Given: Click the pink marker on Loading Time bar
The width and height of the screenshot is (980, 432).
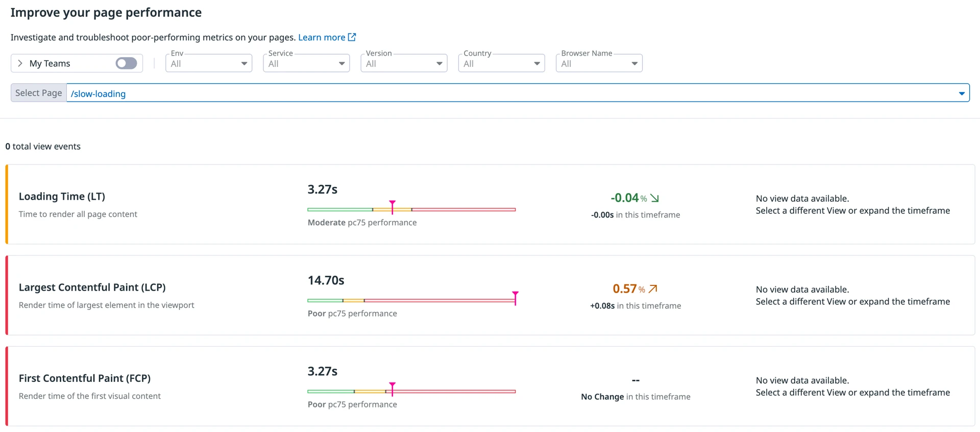Looking at the screenshot, I should (392, 206).
